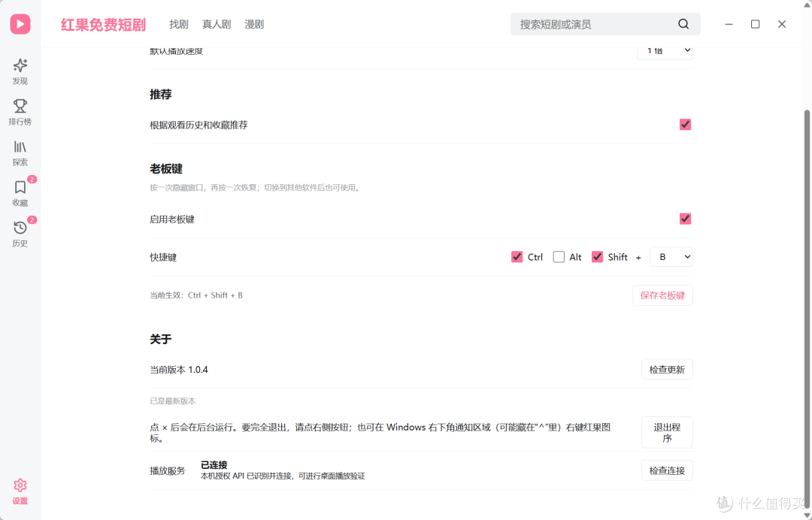Click the 检查连接 button

tap(667, 470)
